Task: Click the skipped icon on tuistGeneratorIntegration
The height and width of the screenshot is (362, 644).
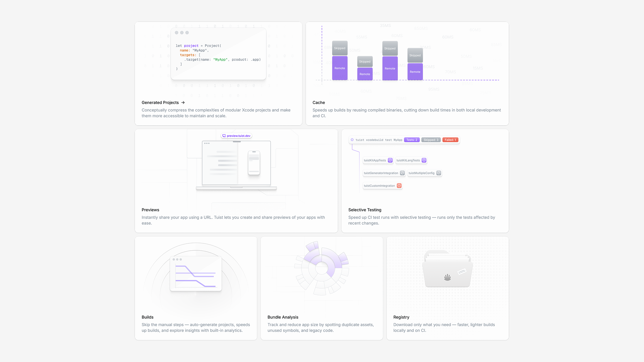Action: [x=402, y=173]
